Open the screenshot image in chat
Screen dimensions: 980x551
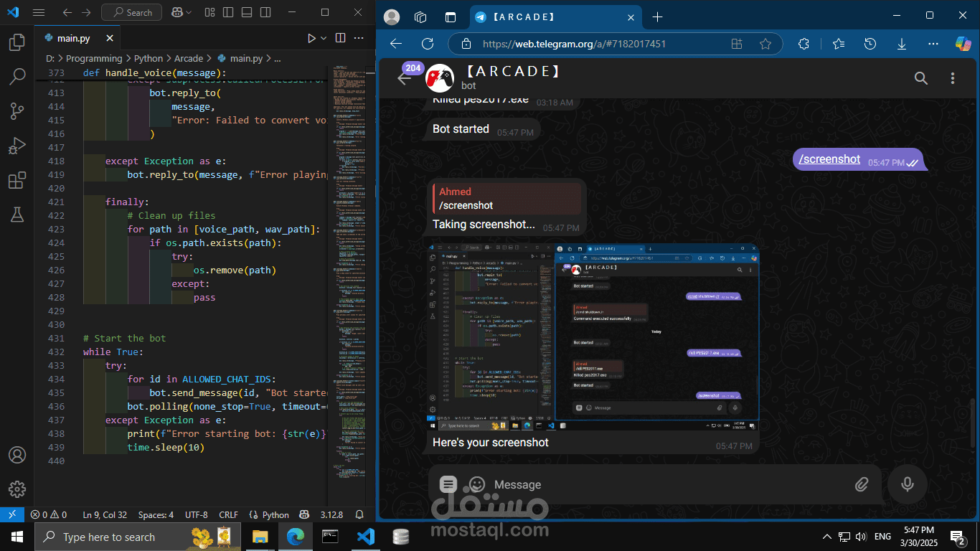(593, 336)
